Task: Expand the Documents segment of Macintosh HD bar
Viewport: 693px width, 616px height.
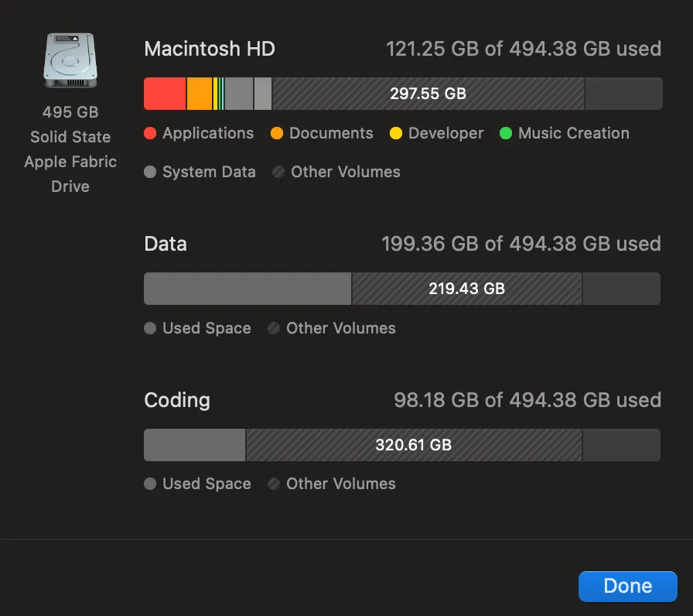Action: tap(201, 93)
